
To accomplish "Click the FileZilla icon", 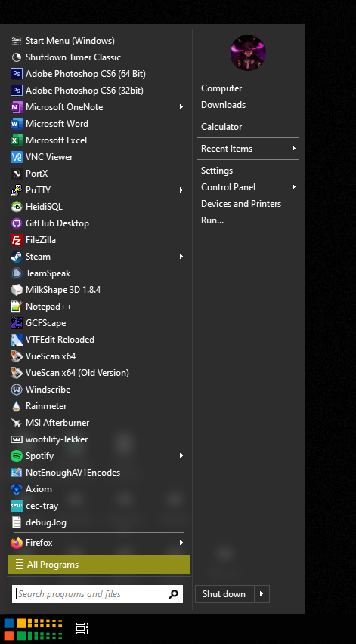I will [17, 240].
